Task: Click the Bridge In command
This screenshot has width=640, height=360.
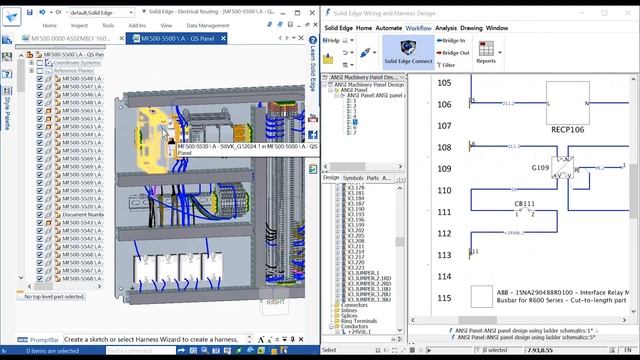Action: [x=451, y=40]
